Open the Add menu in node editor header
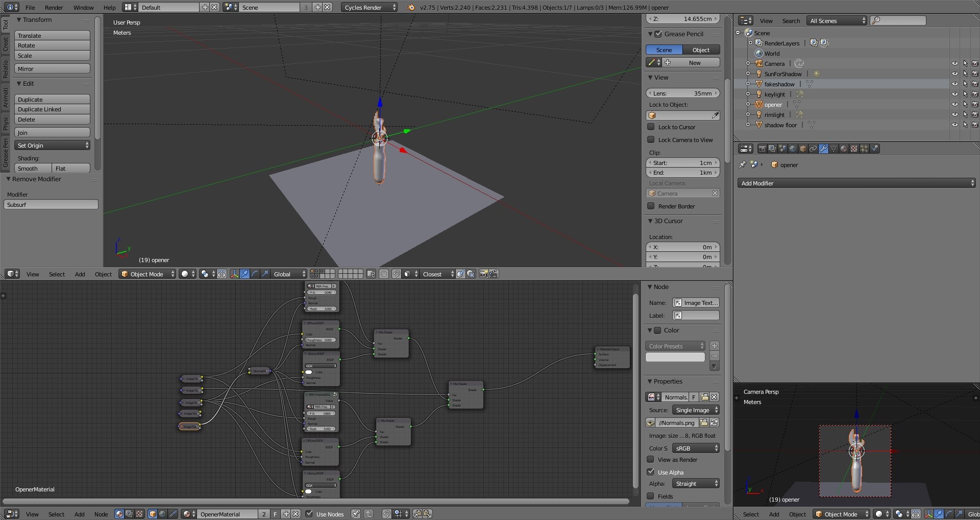 [80, 514]
